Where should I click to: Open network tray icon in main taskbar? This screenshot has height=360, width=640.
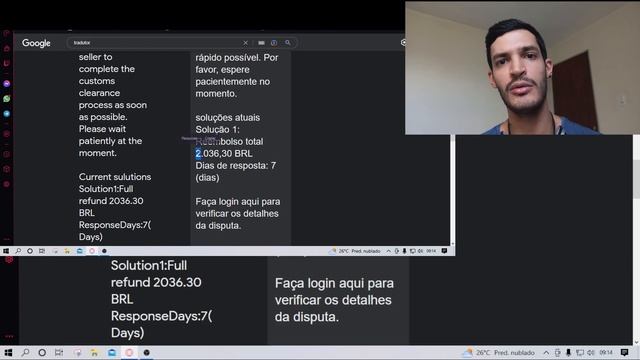580,353
